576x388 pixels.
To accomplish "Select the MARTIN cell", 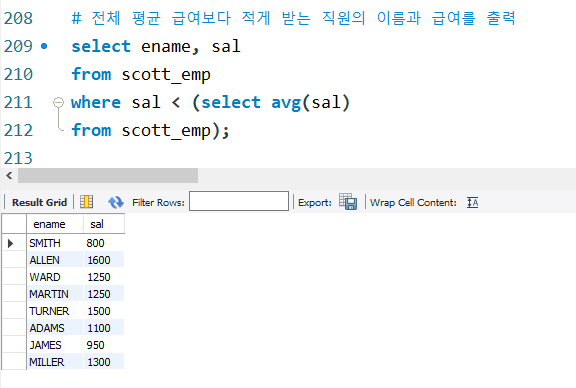I will pos(55,294).
